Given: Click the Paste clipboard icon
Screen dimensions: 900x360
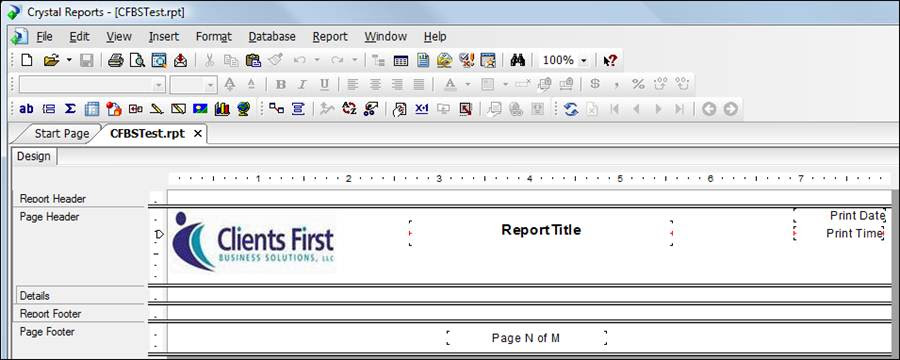Looking at the screenshot, I should click(253, 60).
